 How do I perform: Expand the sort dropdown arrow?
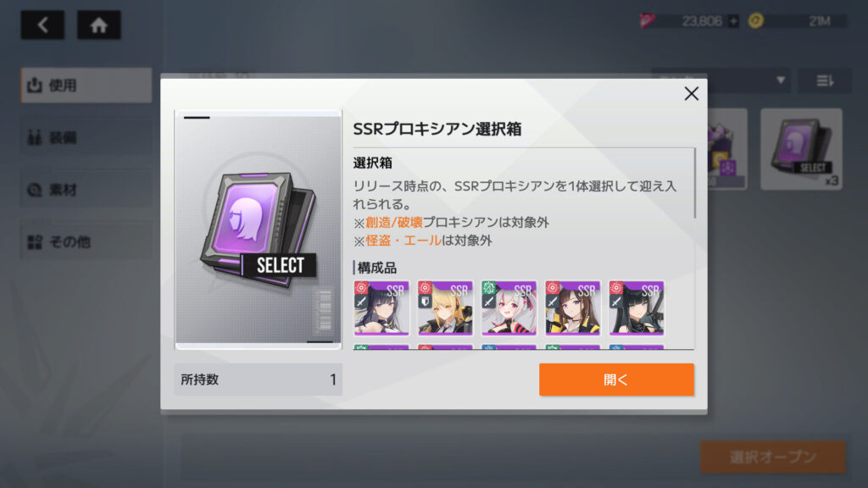(x=781, y=80)
